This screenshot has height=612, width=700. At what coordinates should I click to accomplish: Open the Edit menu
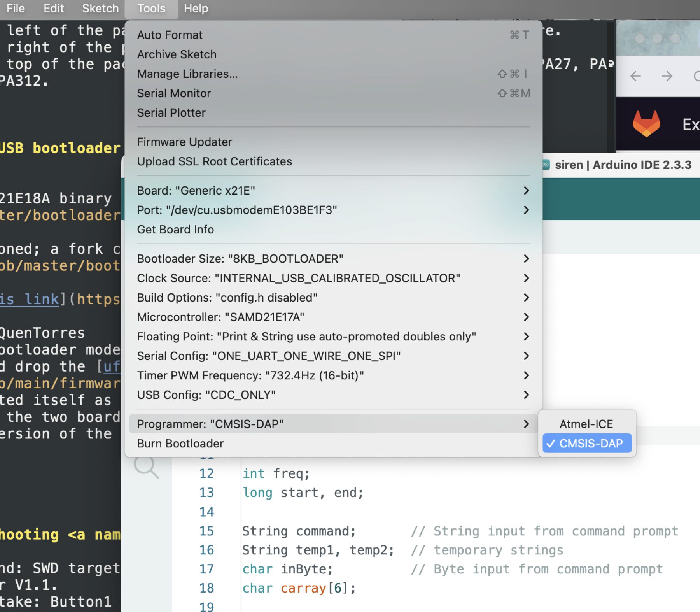point(54,8)
